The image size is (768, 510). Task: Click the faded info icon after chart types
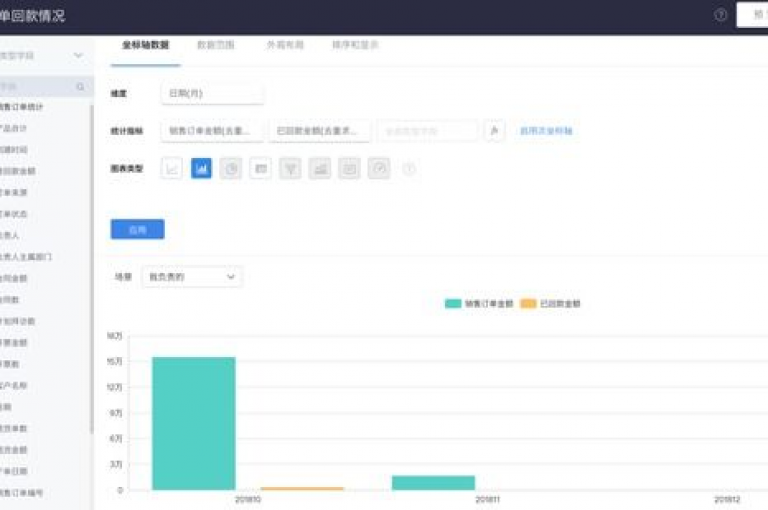point(409,169)
